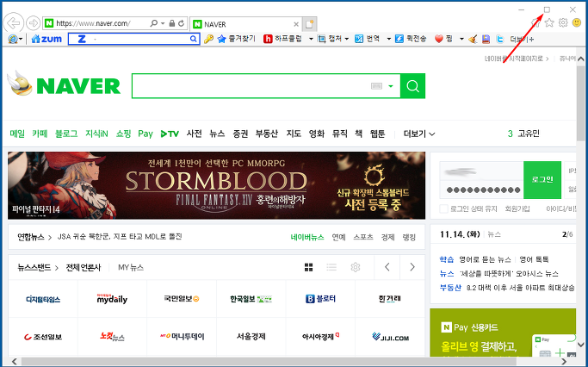Open the address bar autocomplete dropdown arrow
The width and height of the screenshot is (588, 367).
pyautogui.click(x=163, y=23)
